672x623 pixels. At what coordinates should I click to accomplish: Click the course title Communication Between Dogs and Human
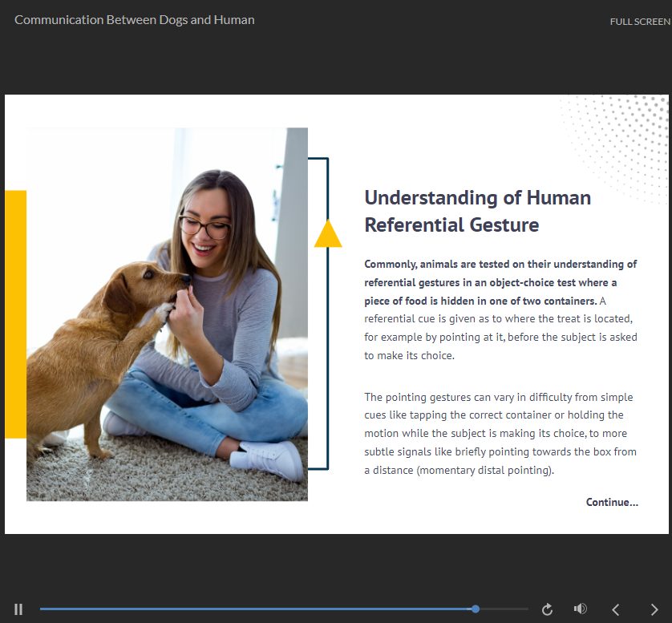tap(135, 20)
